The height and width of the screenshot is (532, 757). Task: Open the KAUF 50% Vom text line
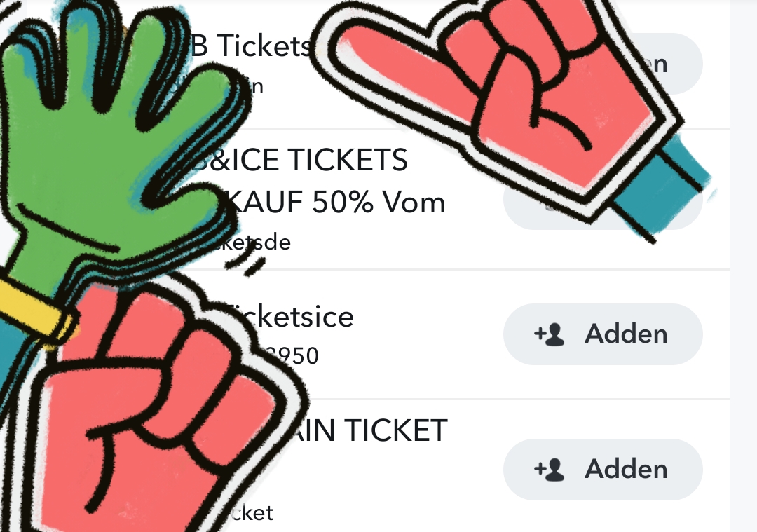[336, 202]
